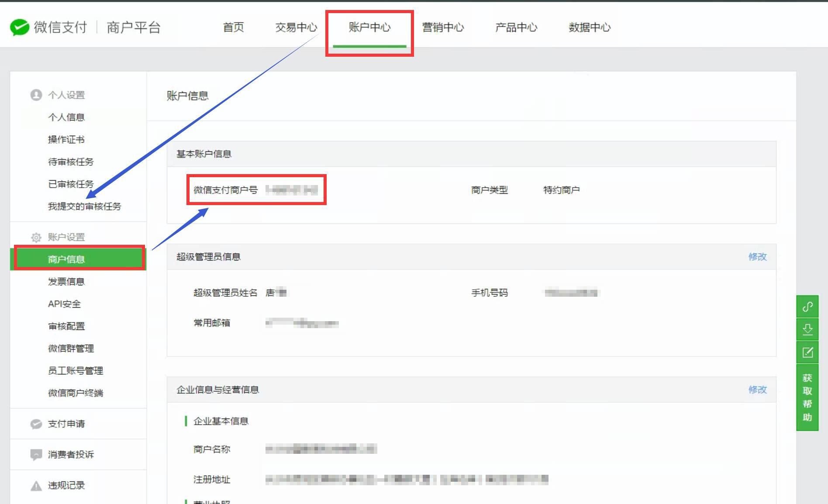This screenshot has height=504, width=828.
Task: Open 微信群管理
Action: (71, 348)
